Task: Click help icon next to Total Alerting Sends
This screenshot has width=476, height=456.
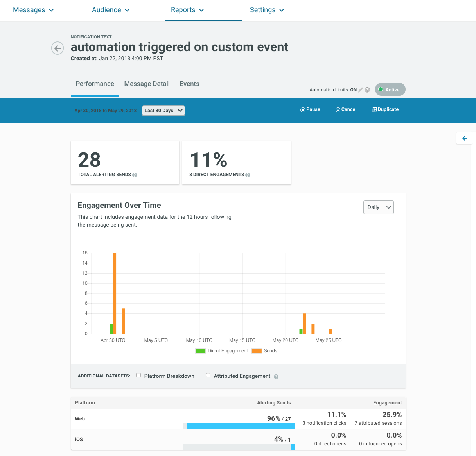Action: (135, 175)
